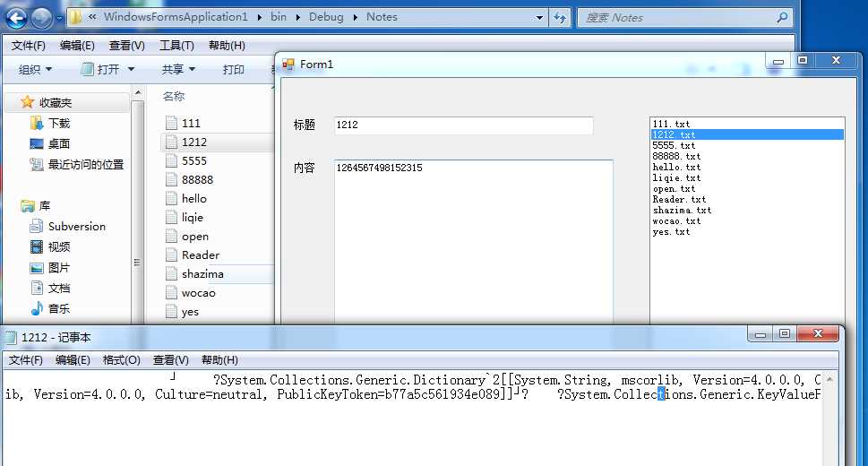Click the sidebar scrollbar up arrow
This screenshot has height=466, width=868.
(x=138, y=91)
